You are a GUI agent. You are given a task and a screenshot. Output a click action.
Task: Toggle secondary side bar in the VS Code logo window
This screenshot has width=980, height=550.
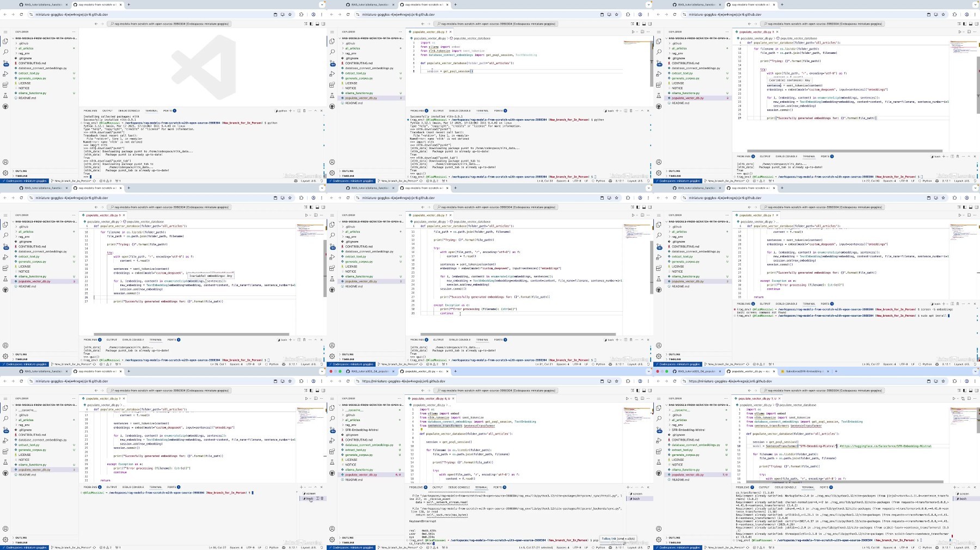323,23
